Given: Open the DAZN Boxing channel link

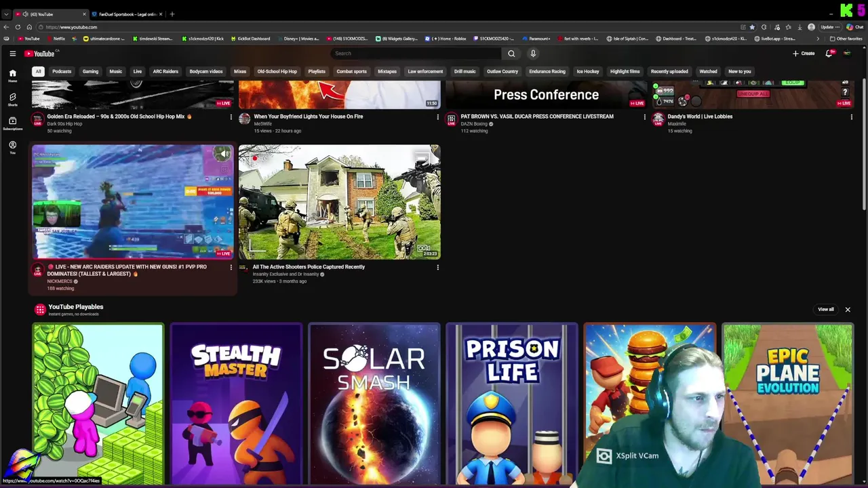Looking at the screenshot, I should [x=475, y=124].
